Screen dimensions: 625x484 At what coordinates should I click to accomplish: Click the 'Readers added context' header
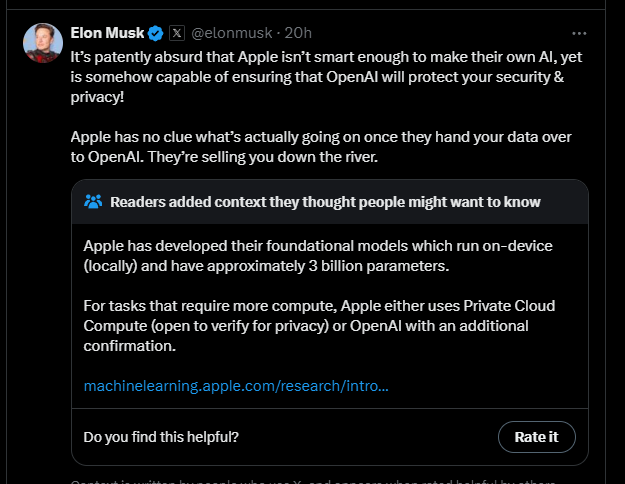325,202
